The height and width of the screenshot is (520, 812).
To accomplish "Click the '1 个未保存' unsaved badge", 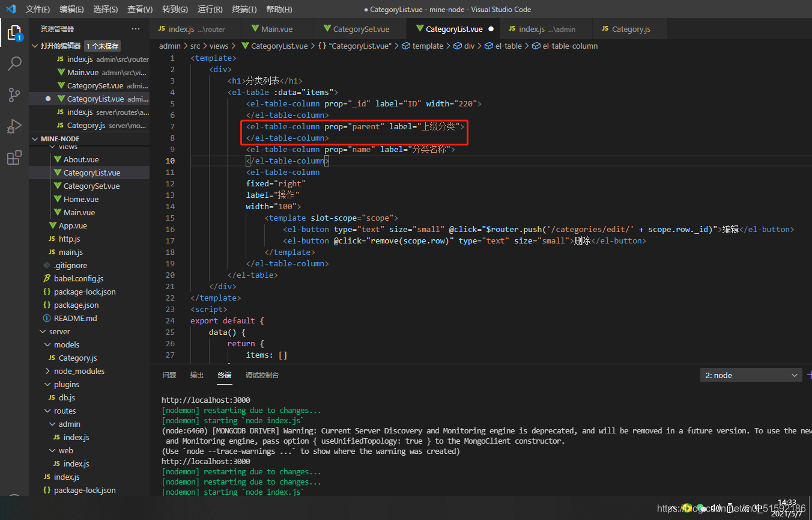I will tap(103, 46).
